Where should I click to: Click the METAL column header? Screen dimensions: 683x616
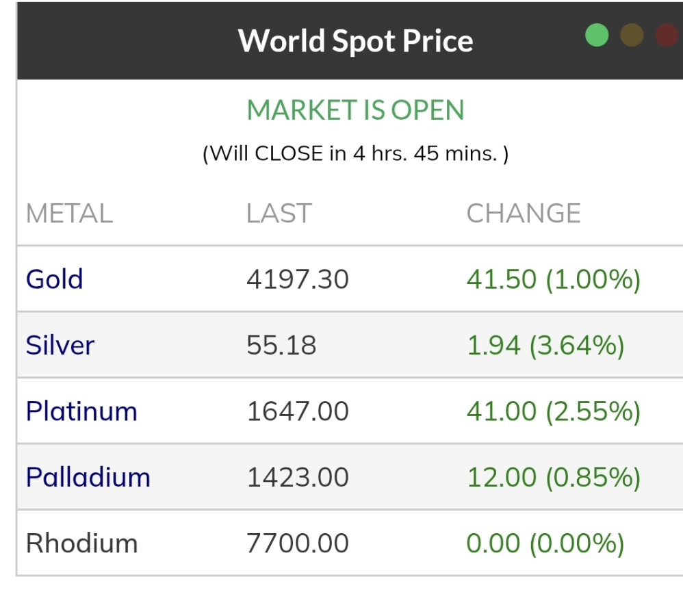coord(69,214)
